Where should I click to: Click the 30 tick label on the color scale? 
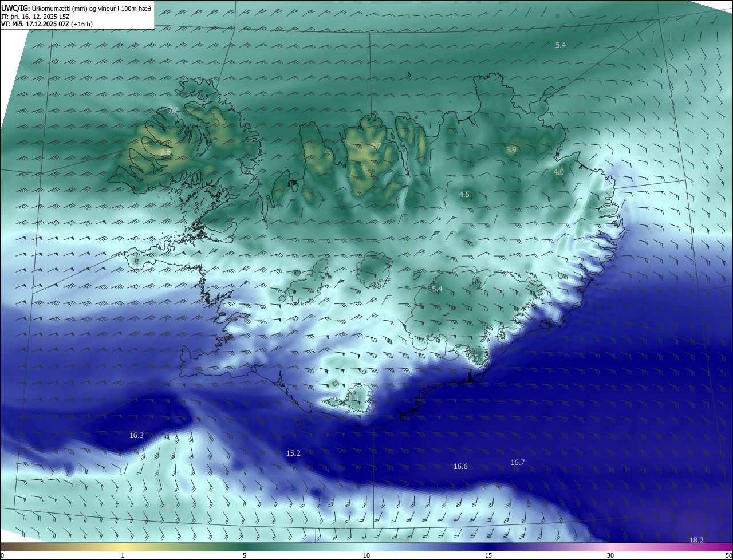610,555
